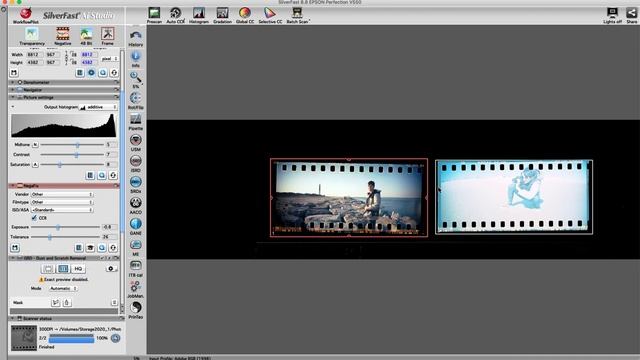Open the GANE grain reduction tool

pyautogui.click(x=136, y=226)
